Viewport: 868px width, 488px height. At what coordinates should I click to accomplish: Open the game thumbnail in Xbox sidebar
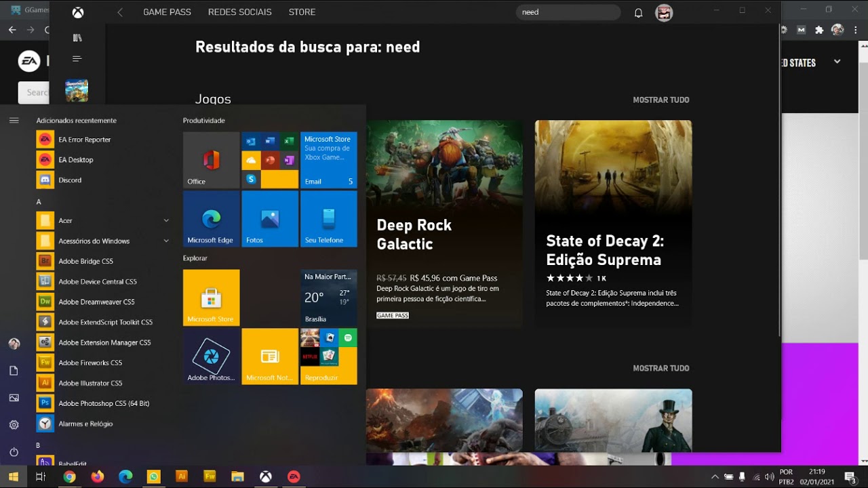77,90
